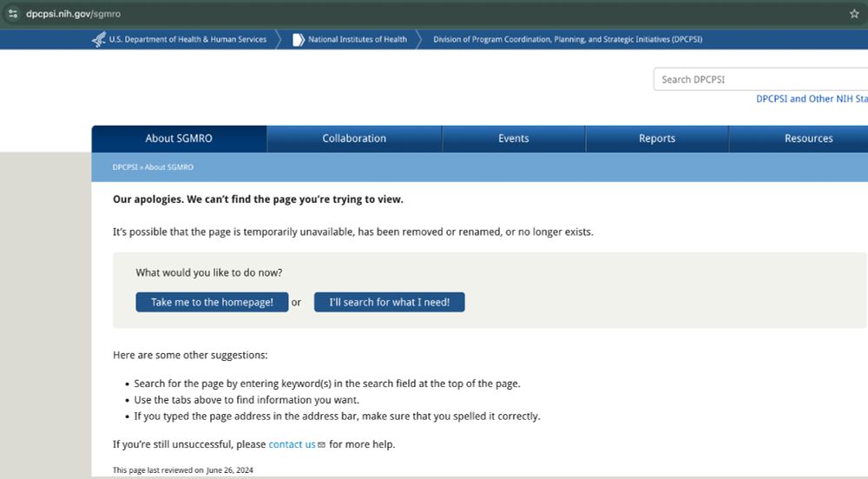Open the Collaboration tab

coord(354,139)
